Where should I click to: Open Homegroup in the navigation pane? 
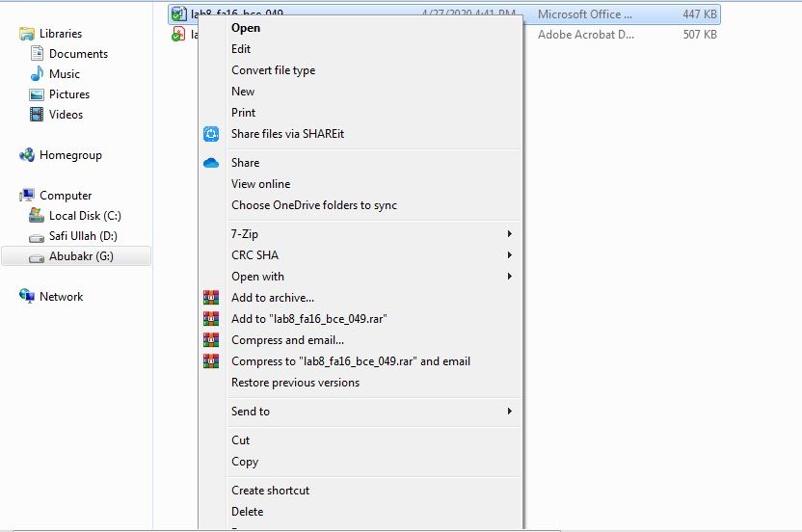click(70, 155)
